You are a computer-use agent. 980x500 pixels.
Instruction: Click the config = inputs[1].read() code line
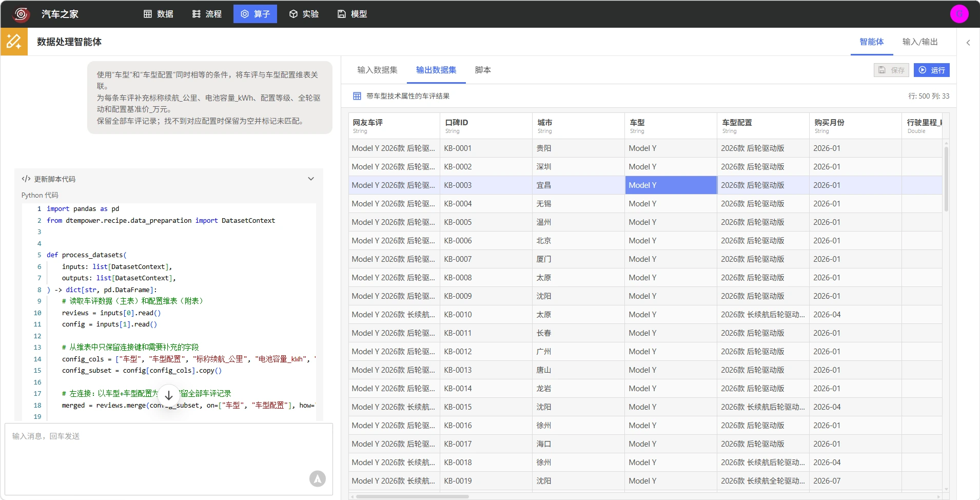[109, 324]
